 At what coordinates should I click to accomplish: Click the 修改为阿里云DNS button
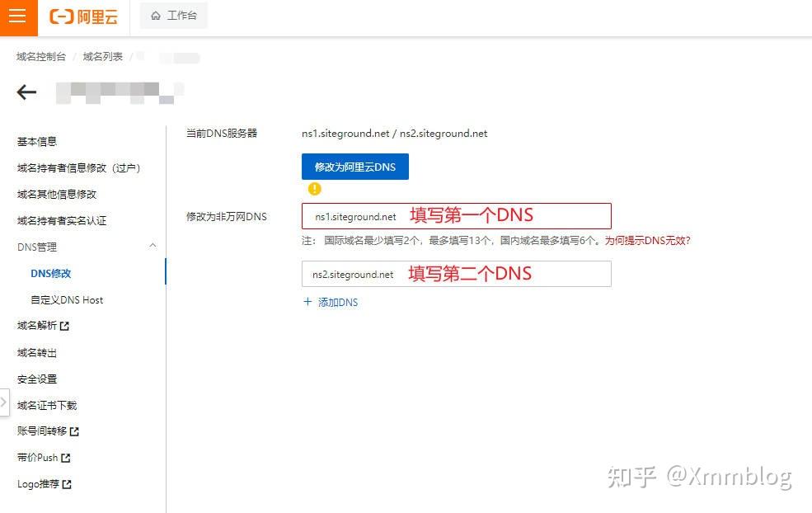(x=354, y=166)
